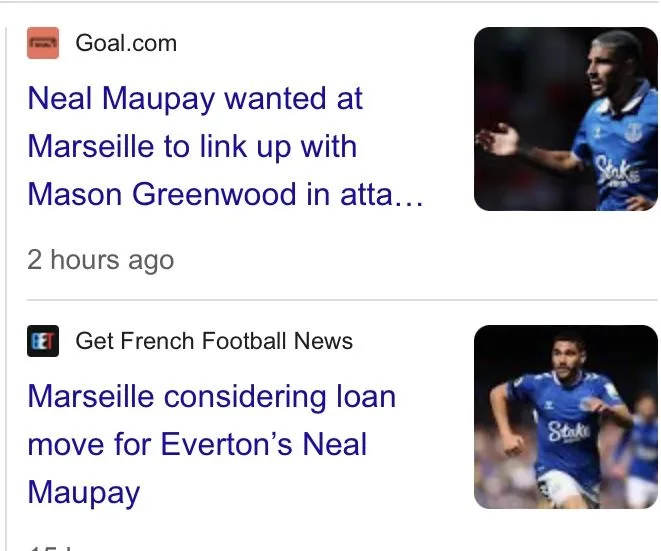Click "Neal Maupay wanted at" first headline line
Image resolution: width=661 pixels, height=551 pixels.
[195, 99]
